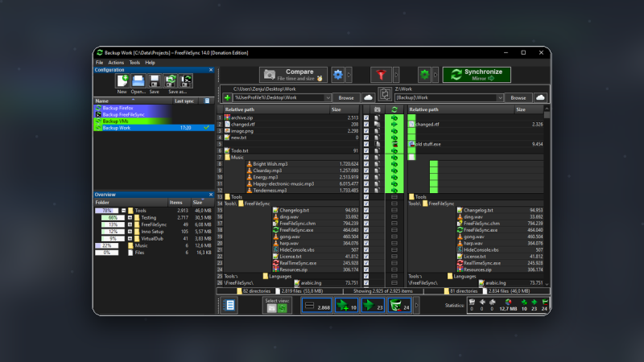The image size is (644, 362).
Task: Click the Save configuration floppy icon
Action: click(155, 81)
